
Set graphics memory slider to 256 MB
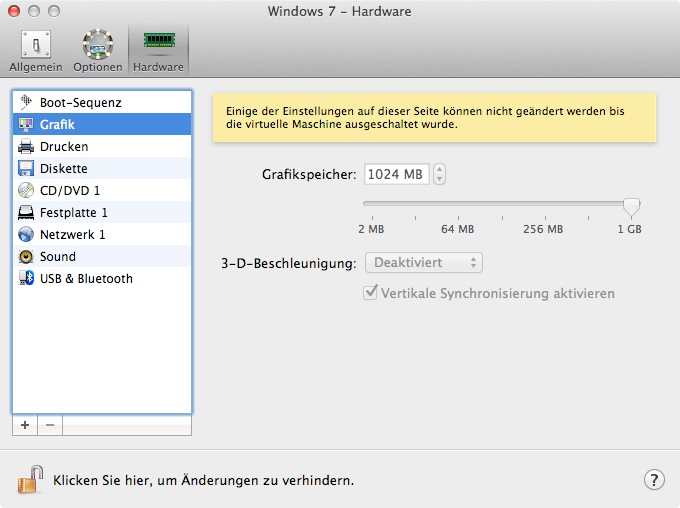point(545,204)
